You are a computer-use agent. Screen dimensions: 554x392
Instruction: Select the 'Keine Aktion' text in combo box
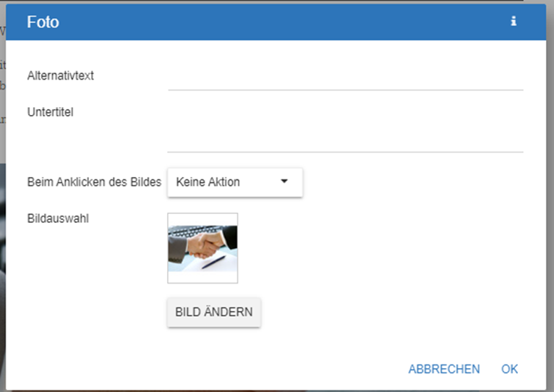(208, 182)
